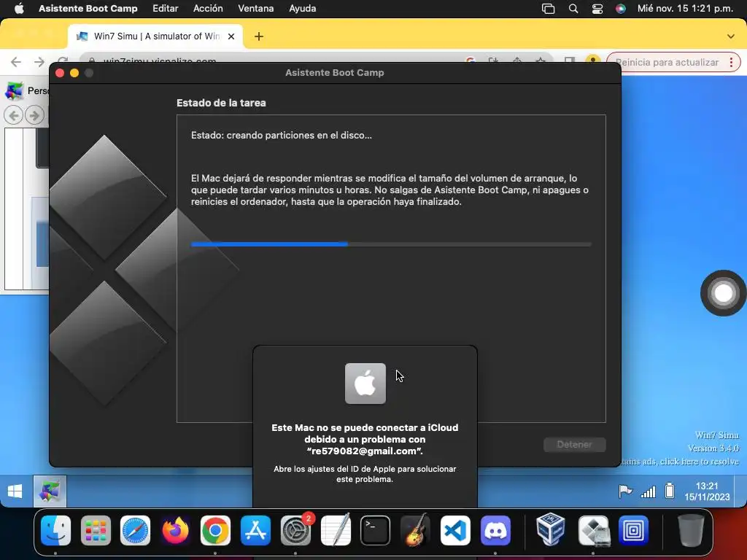Minimize the Boot Camp window with yellow button
747x560 pixels.
click(x=74, y=73)
